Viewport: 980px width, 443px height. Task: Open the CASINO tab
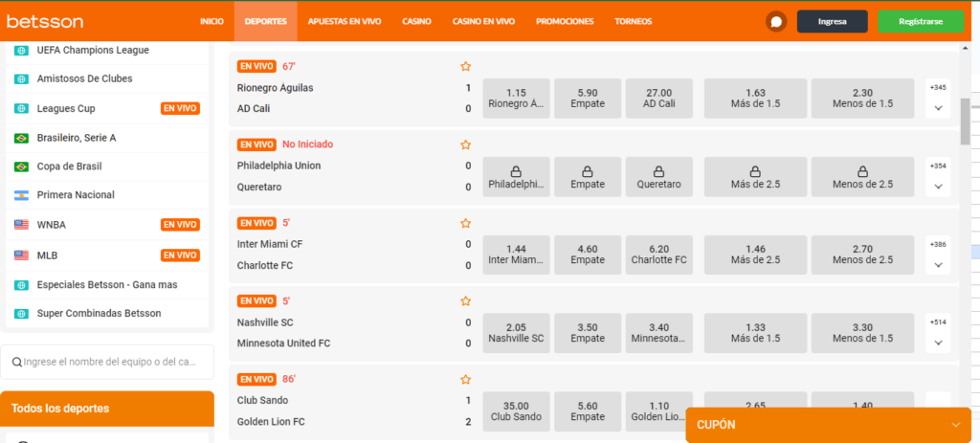[417, 21]
